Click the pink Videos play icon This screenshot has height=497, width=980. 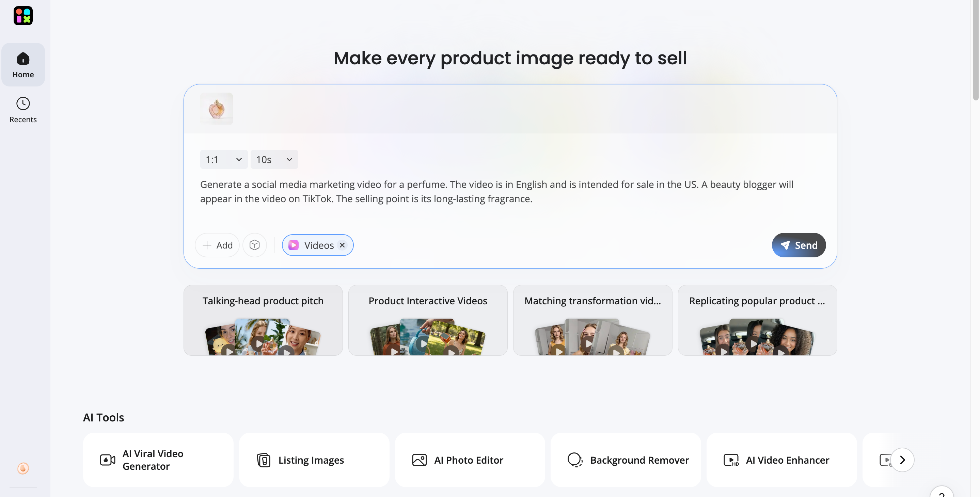pos(293,245)
